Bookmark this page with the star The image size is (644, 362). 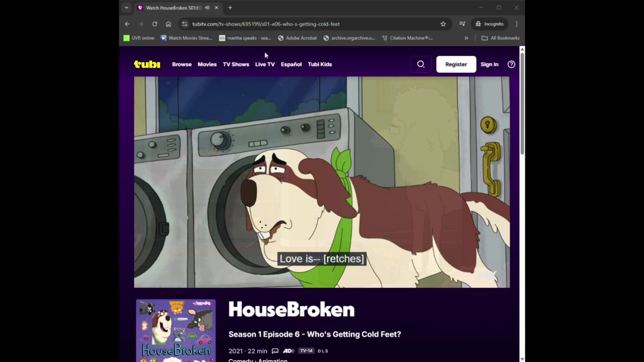coord(443,24)
